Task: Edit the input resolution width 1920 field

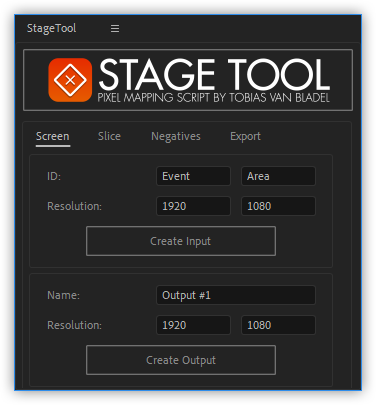Action: coord(193,206)
